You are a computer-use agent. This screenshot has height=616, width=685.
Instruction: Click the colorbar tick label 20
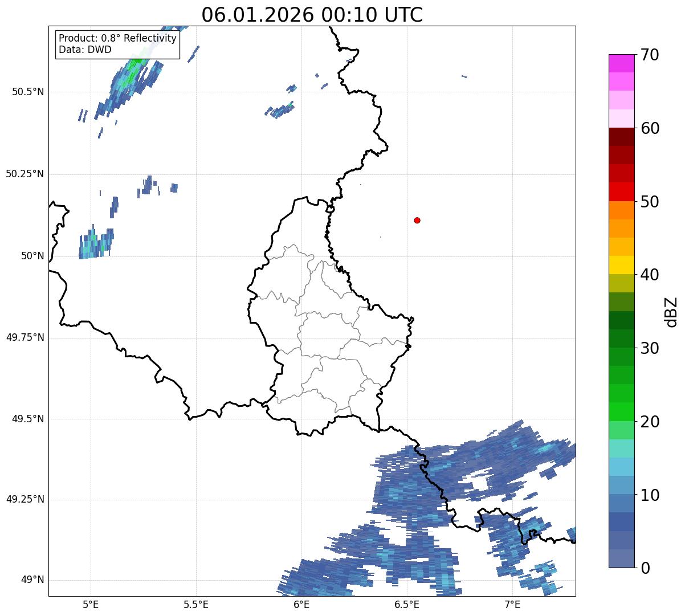coord(650,422)
